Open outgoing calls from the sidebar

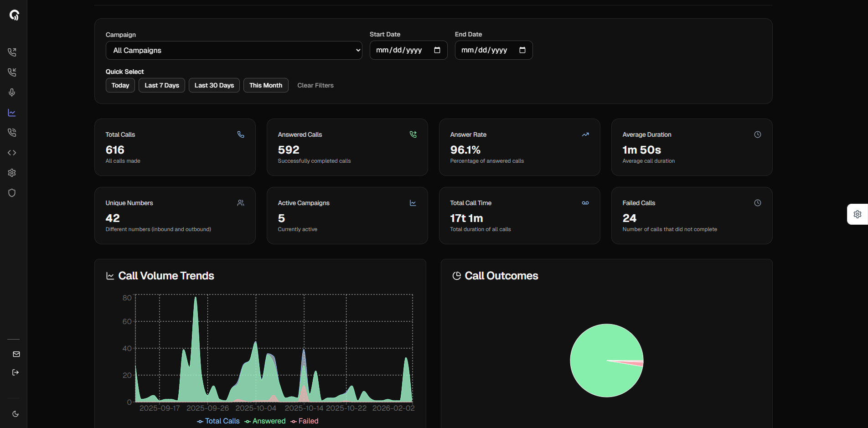[x=12, y=52]
